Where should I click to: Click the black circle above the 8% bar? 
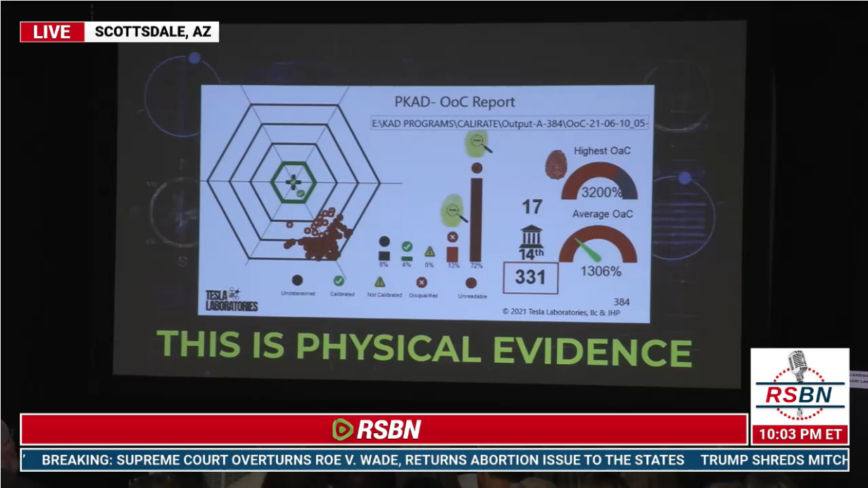click(384, 242)
